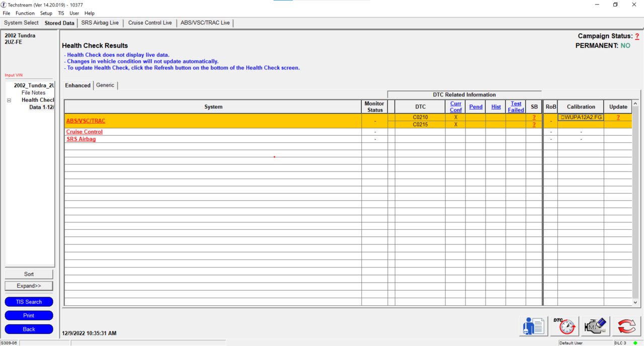
Task: Click the Print button
Action: pos(29,315)
